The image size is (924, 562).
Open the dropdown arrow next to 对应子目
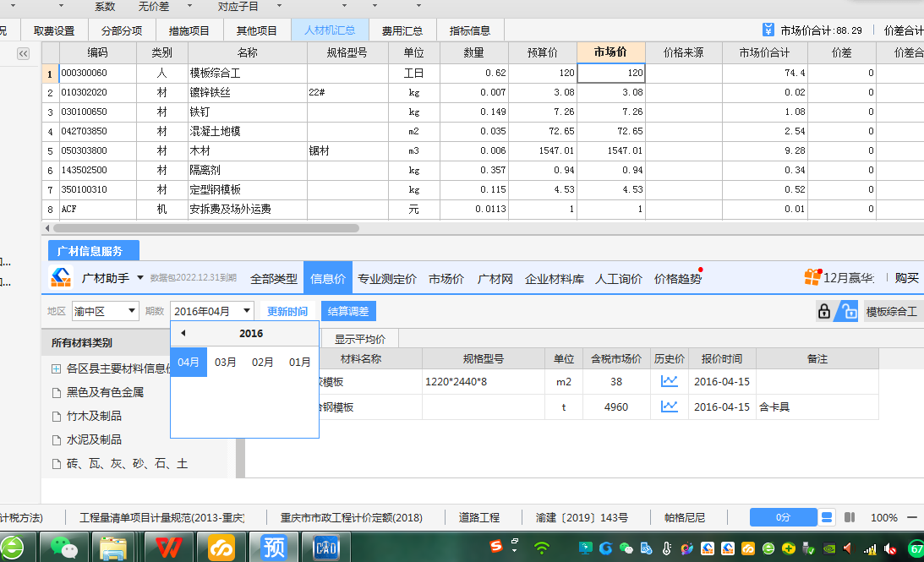(279, 6)
